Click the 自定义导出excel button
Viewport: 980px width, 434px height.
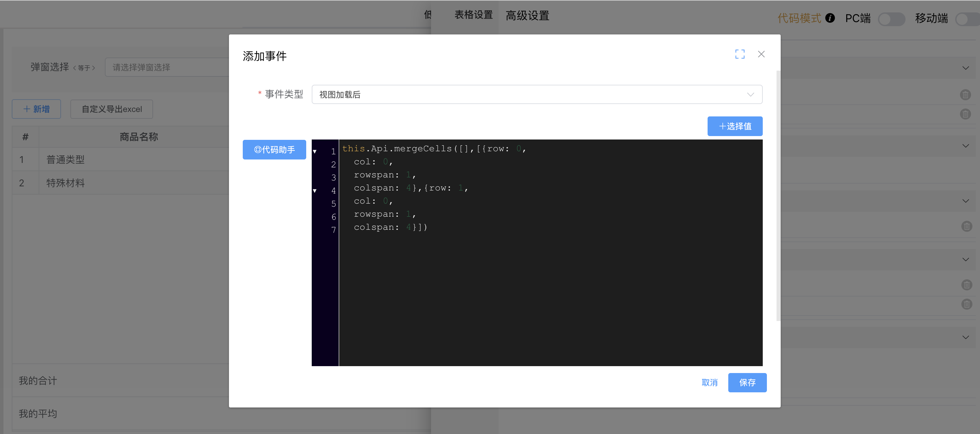click(x=111, y=109)
